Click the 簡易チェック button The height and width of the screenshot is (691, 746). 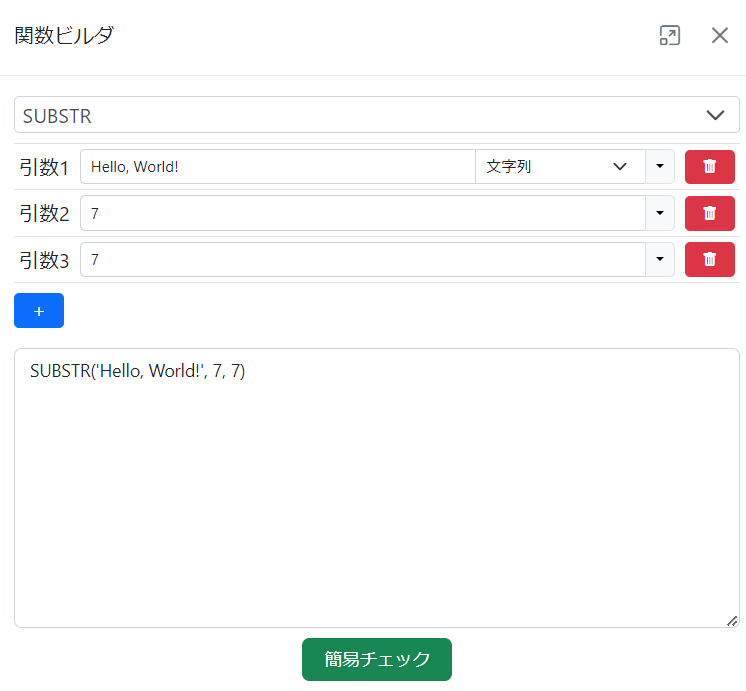point(377,659)
